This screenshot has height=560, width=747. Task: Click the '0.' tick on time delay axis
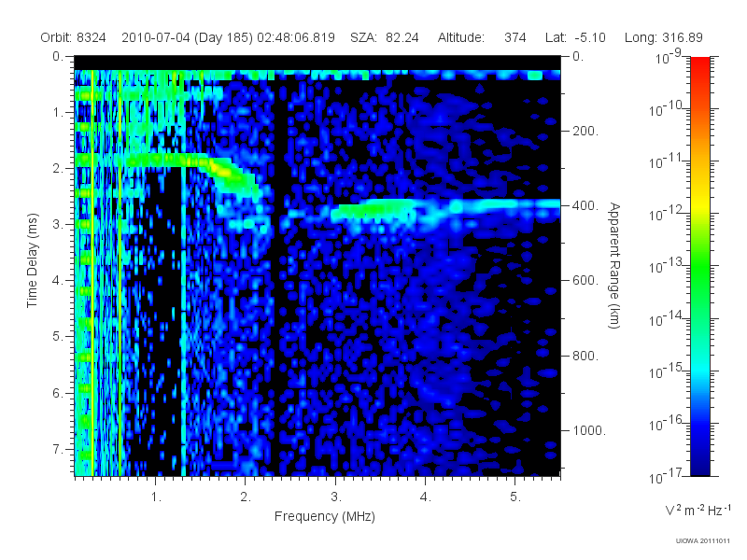click(x=58, y=56)
